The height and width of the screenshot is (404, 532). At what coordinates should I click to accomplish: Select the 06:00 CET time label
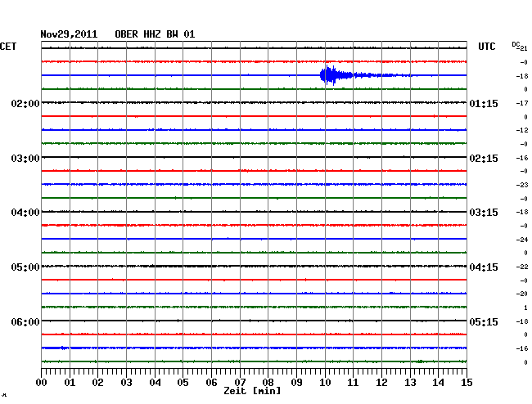pos(25,321)
